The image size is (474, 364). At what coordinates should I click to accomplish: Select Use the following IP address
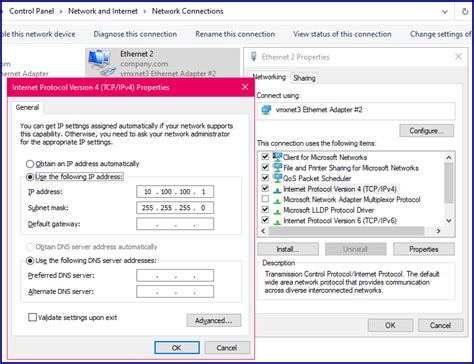[30, 177]
